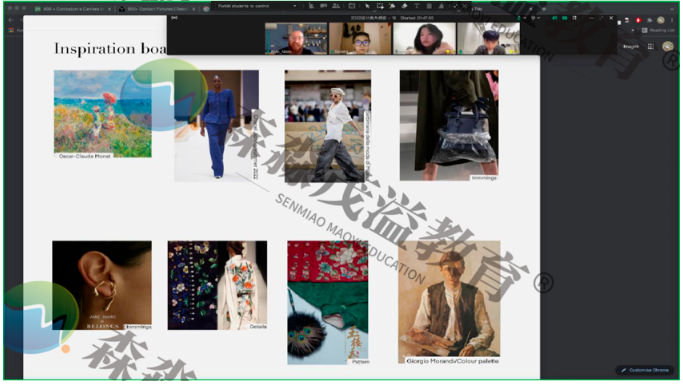
Task: Select the video of student looking down
Action: pyautogui.click(x=488, y=38)
